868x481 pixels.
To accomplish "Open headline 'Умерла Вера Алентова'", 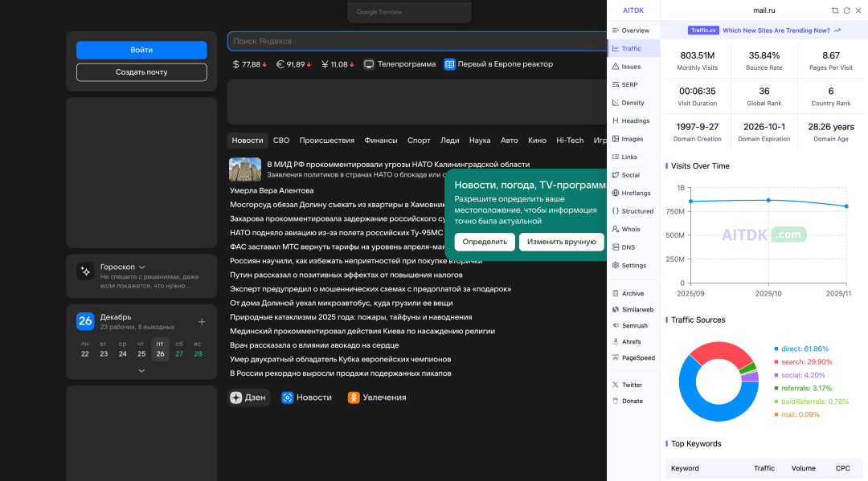I will pyautogui.click(x=272, y=190).
